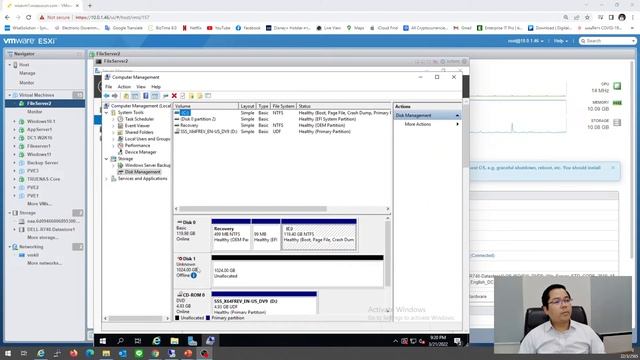Click the ESXi Search field

click(608, 41)
